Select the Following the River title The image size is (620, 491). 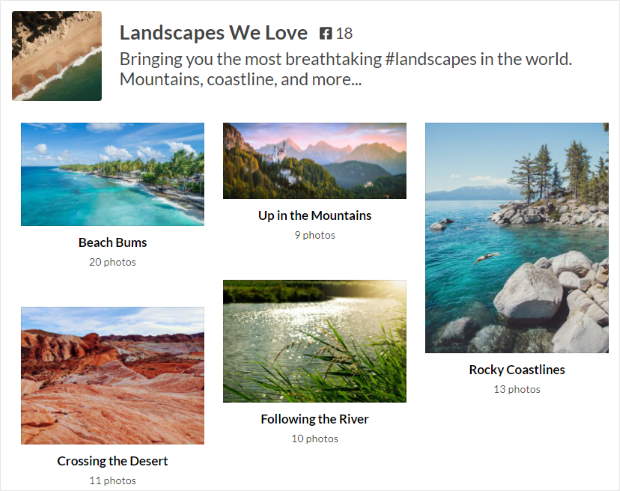pyautogui.click(x=314, y=419)
